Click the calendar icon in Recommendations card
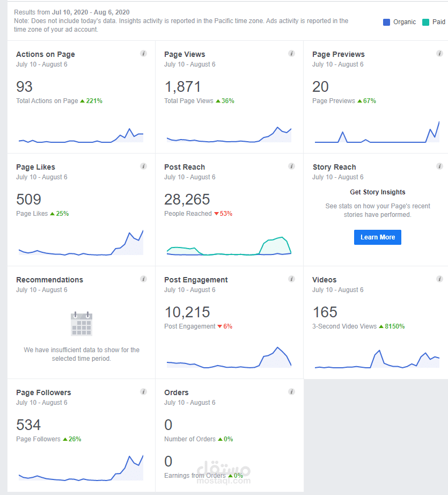Image resolution: width=448 pixels, height=495 pixels. pyautogui.click(x=82, y=324)
